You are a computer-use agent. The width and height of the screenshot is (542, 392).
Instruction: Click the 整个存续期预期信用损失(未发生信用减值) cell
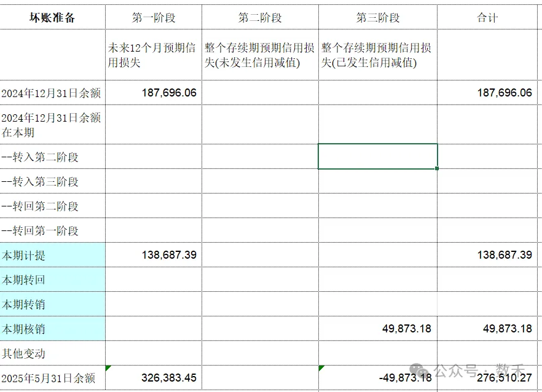pyautogui.click(x=260, y=55)
